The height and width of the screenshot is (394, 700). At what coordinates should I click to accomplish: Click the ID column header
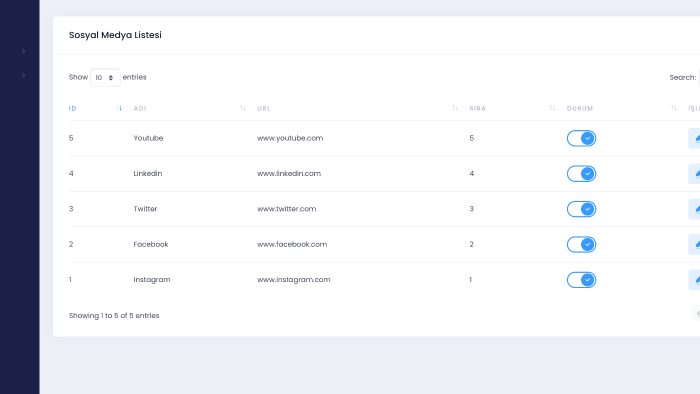pos(73,108)
